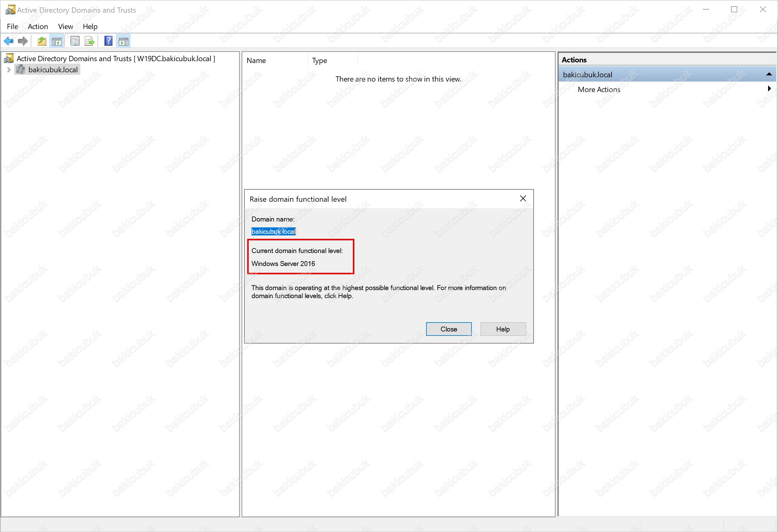
Task: Click the Active Directory app icon in title bar
Action: (x=11, y=10)
